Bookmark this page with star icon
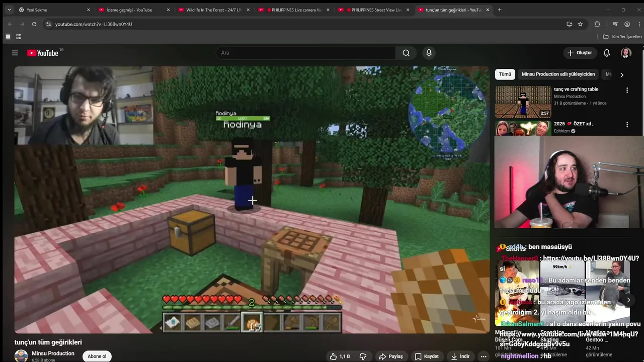Viewport: 644px width, 362px height. click(580, 24)
